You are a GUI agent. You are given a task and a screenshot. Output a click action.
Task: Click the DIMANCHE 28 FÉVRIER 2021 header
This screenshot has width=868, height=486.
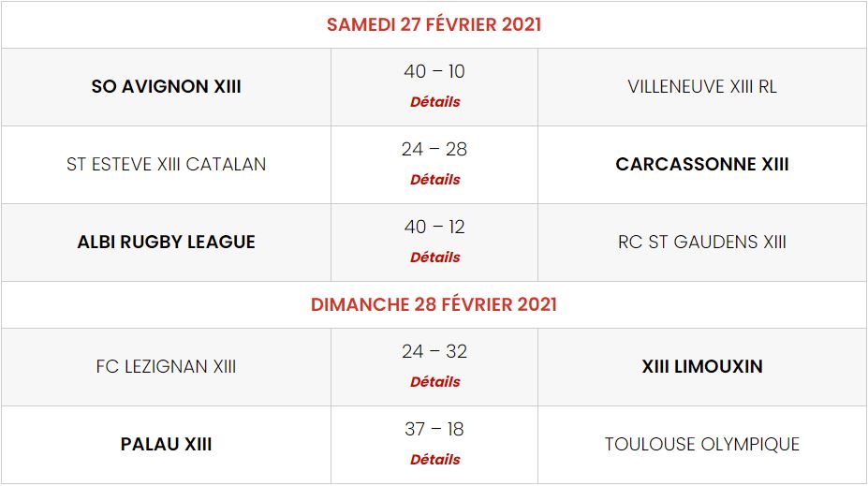434,305
